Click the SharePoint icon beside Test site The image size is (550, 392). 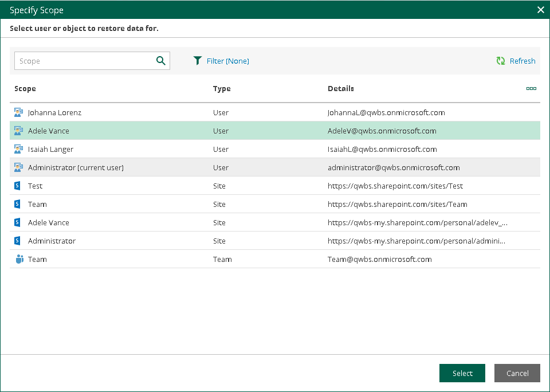pyautogui.click(x=18, y=186)
